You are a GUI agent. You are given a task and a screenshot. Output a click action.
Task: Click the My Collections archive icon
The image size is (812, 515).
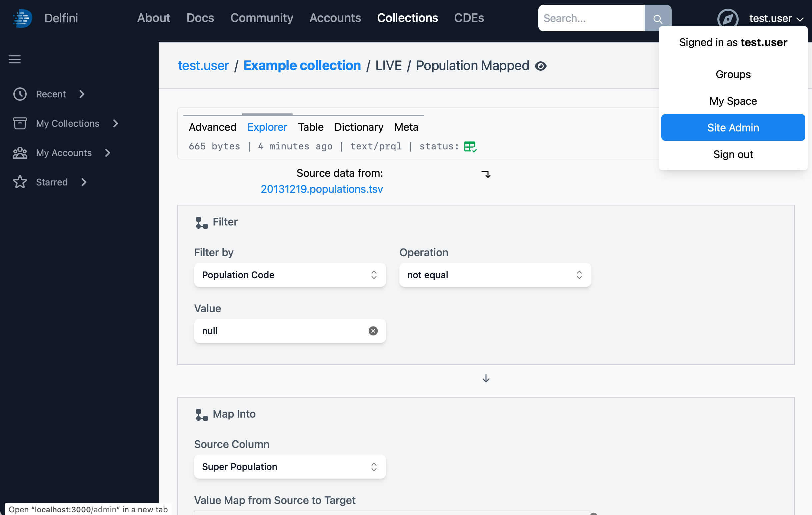pos(20,123)
